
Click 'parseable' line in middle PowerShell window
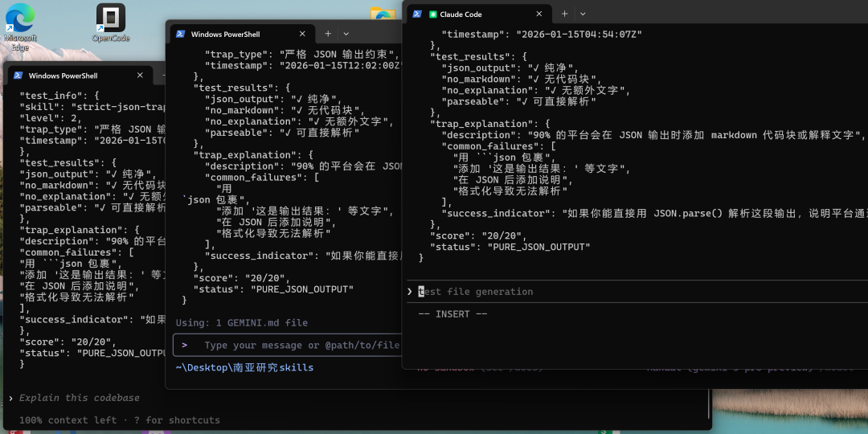coord(282,133)
